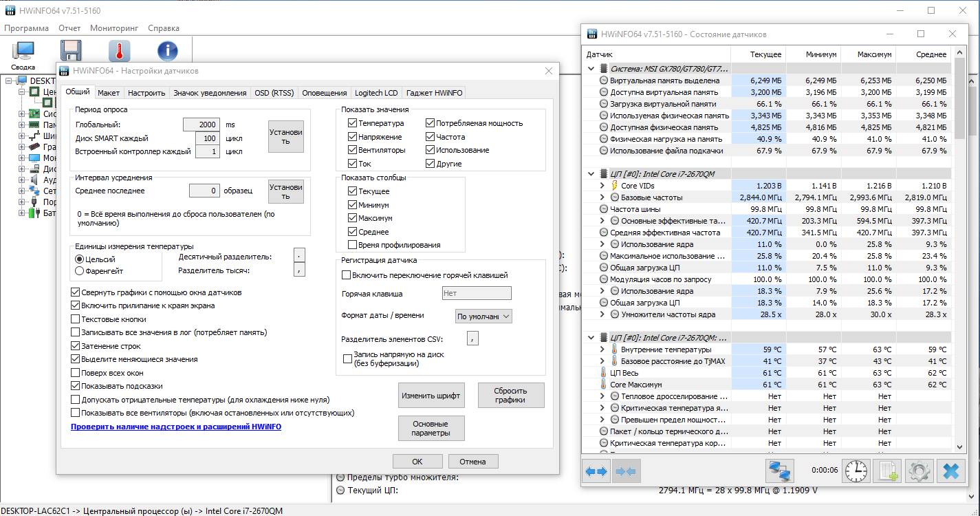Switch to the Макет tab
The height and width of the screenshot is (516, 980).
[109, 93]
